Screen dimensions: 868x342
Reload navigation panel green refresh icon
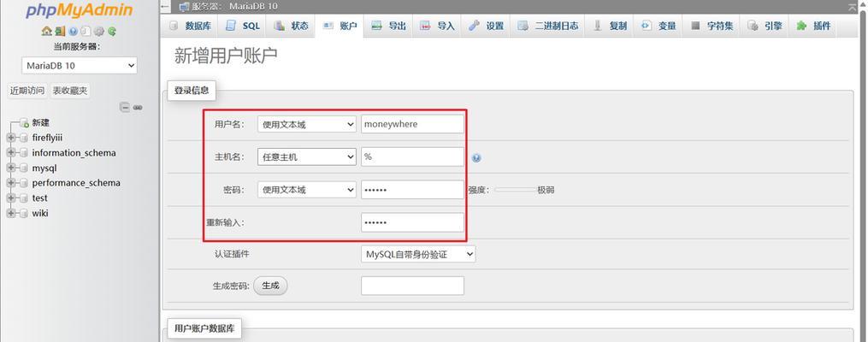[112, 31]
